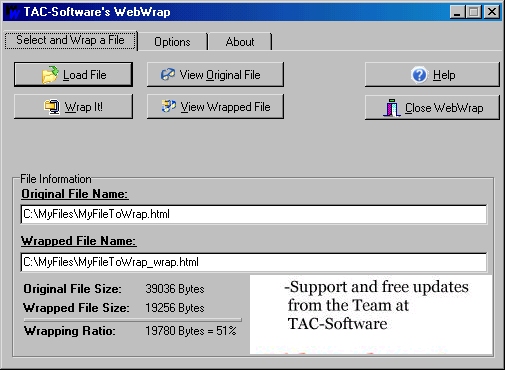Click the 'Original File Size:' label

point(72,289)
